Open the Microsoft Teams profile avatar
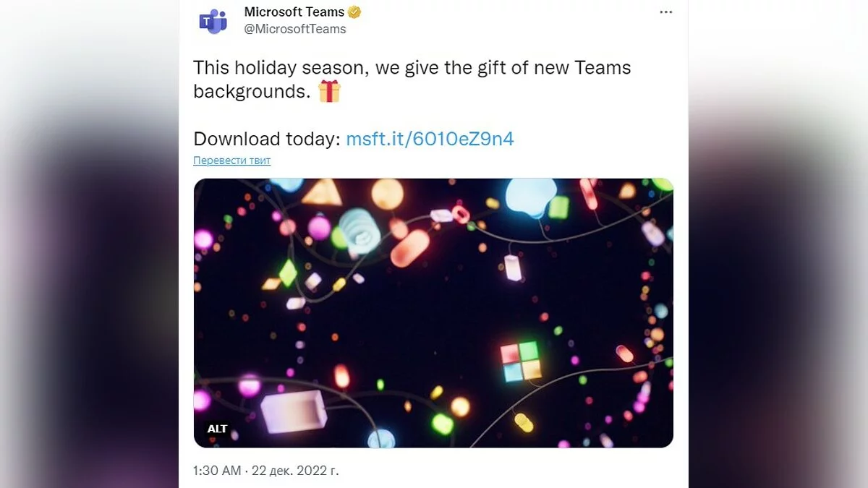 213,21
